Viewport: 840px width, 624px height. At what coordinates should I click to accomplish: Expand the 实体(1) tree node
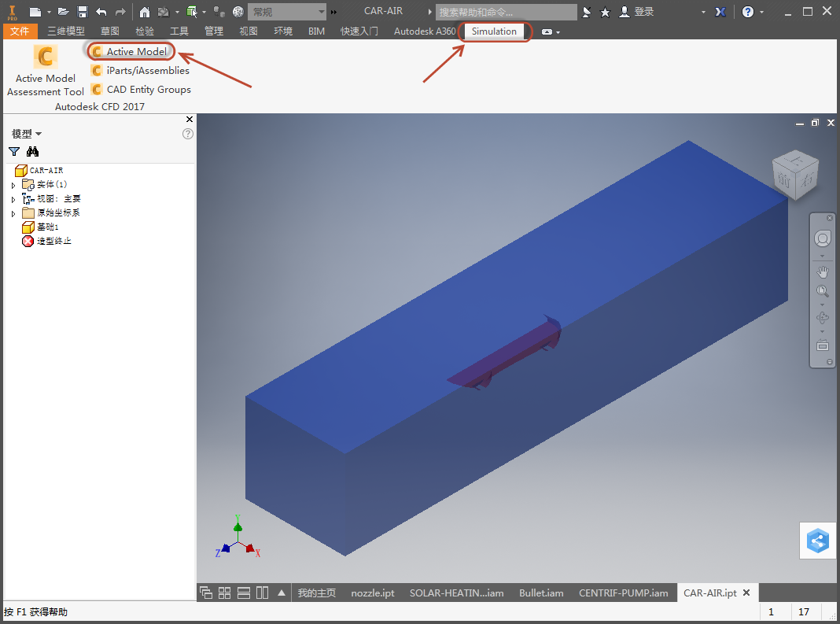(13, 185)
